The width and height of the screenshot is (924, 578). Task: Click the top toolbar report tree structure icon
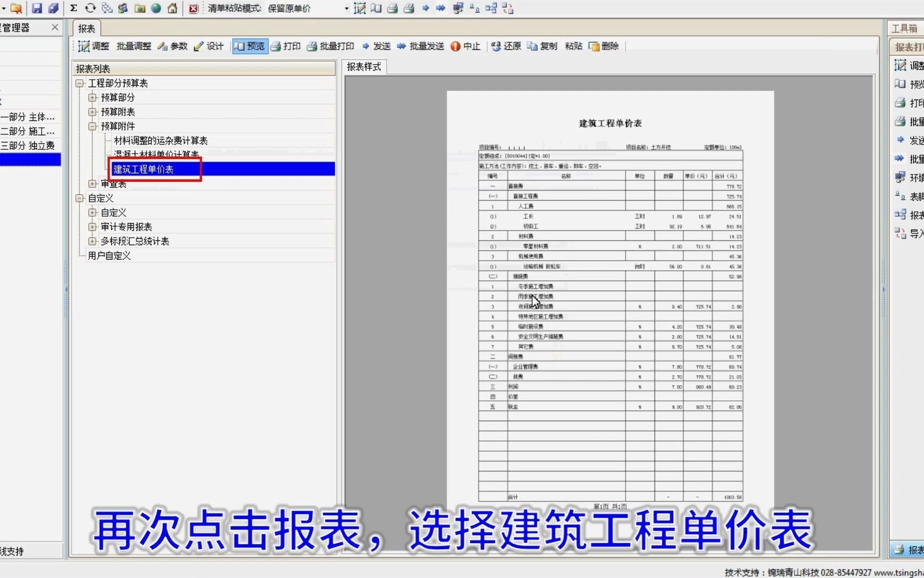[491, 8]
